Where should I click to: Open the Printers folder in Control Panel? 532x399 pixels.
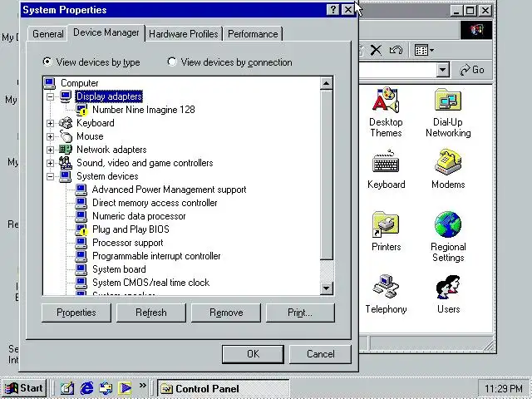point(386,232)
